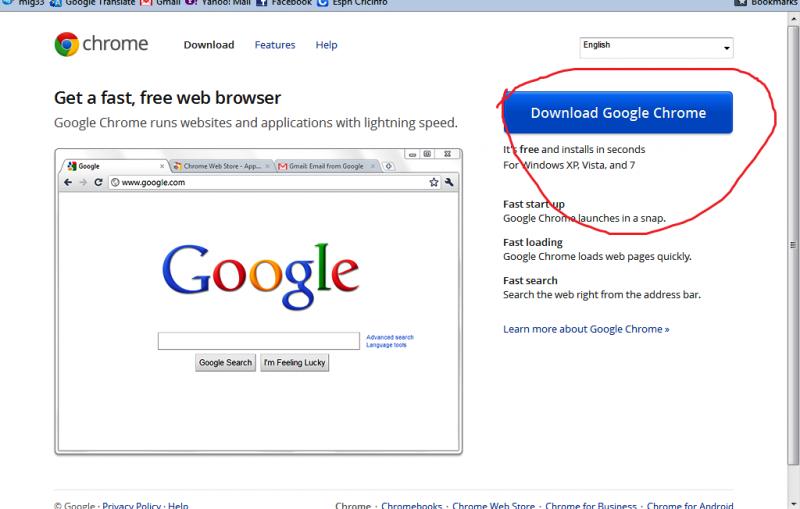Screen dimensions: 800x509
Task: Open Gmail bookmark in bookmarks bar
Action: [x=160, y=3]
